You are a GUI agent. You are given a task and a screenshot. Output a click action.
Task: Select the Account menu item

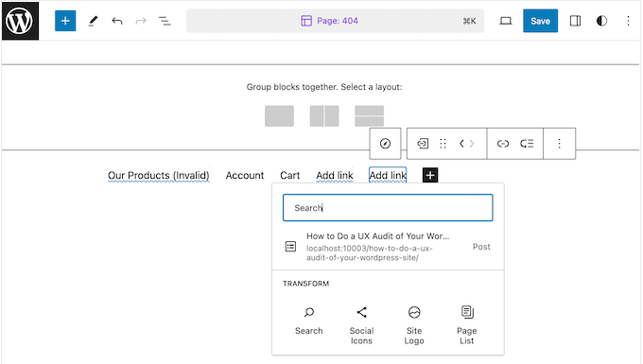pos(245,176)
